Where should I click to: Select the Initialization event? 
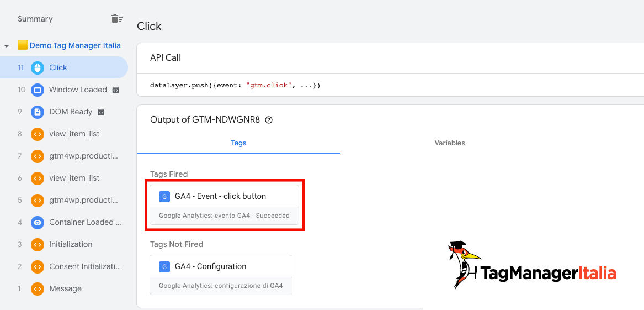tap(71, 244)
